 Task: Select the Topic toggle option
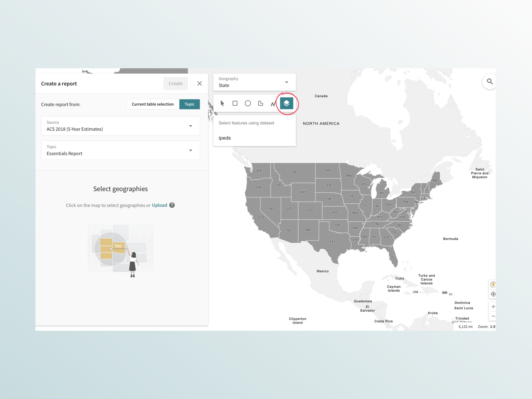click(189, 104)
